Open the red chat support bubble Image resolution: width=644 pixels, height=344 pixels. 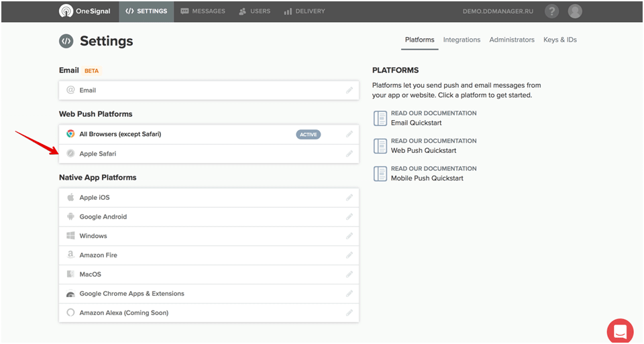click(x=620, y=331)
